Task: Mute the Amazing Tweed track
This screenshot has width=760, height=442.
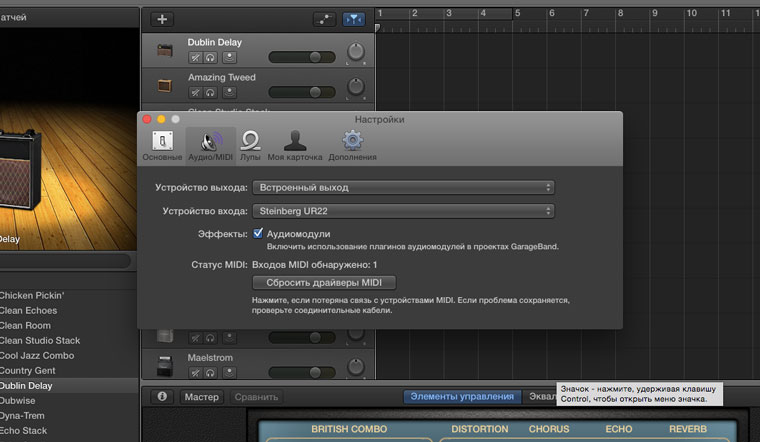Action: 195,92
